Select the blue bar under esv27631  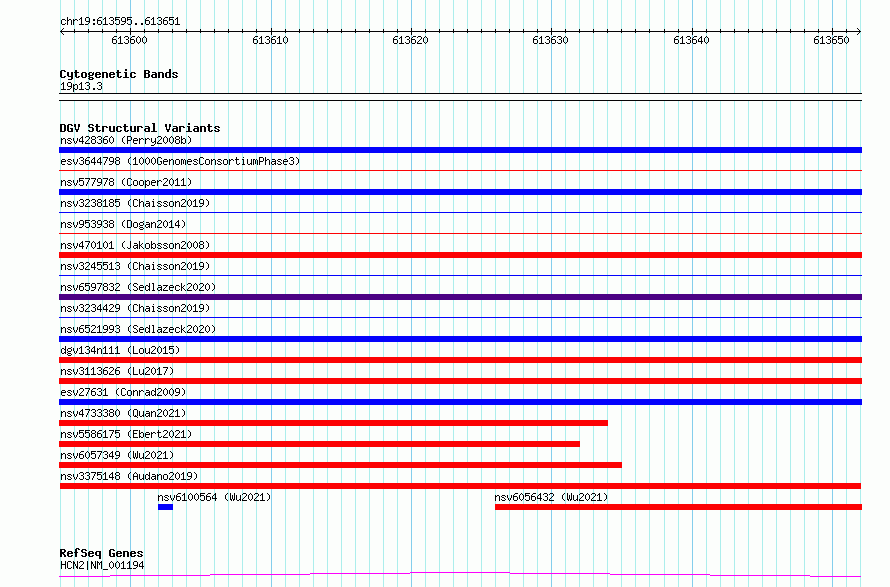(x=460, y=402)
